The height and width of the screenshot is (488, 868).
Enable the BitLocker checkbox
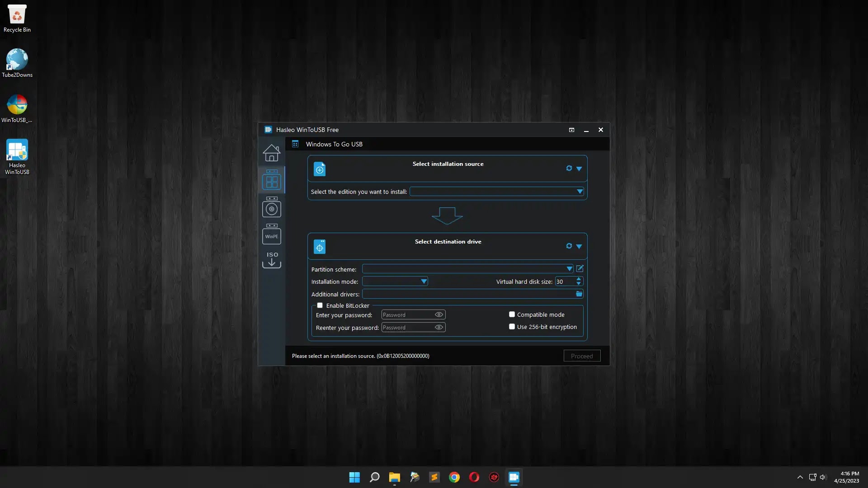pos(320,305)
